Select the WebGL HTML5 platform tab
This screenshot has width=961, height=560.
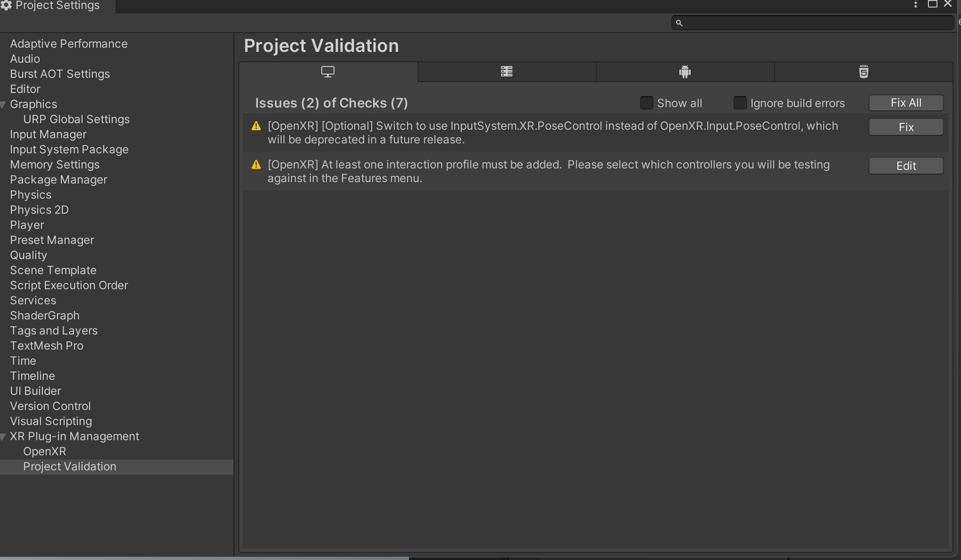point(863,72)
